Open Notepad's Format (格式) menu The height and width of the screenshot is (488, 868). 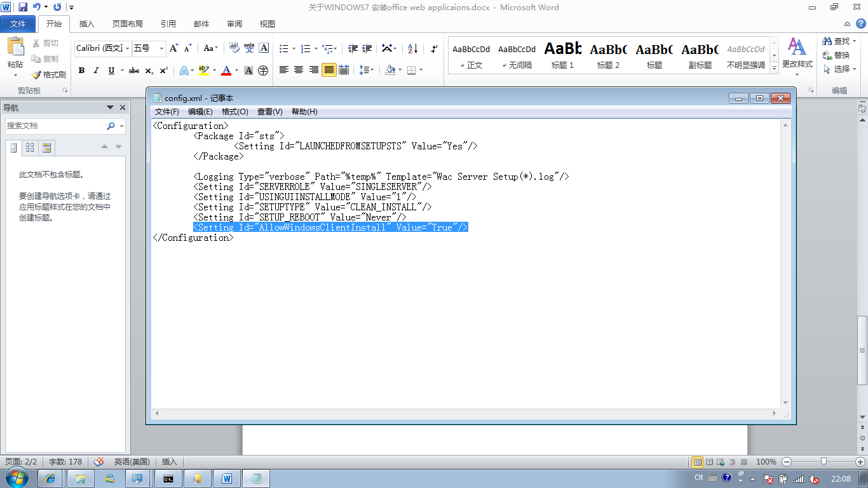click(234, 112)
